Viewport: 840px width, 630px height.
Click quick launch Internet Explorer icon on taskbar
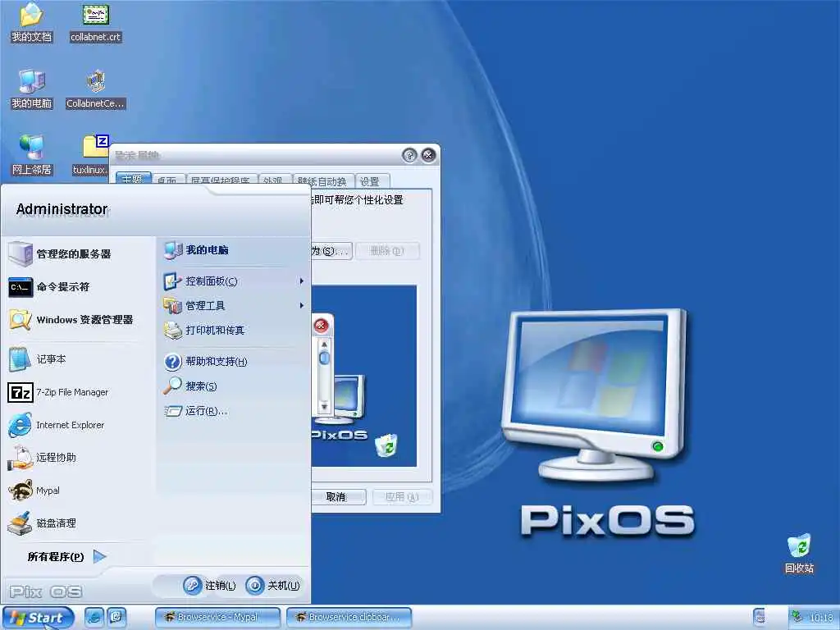[x=94, y=617]
